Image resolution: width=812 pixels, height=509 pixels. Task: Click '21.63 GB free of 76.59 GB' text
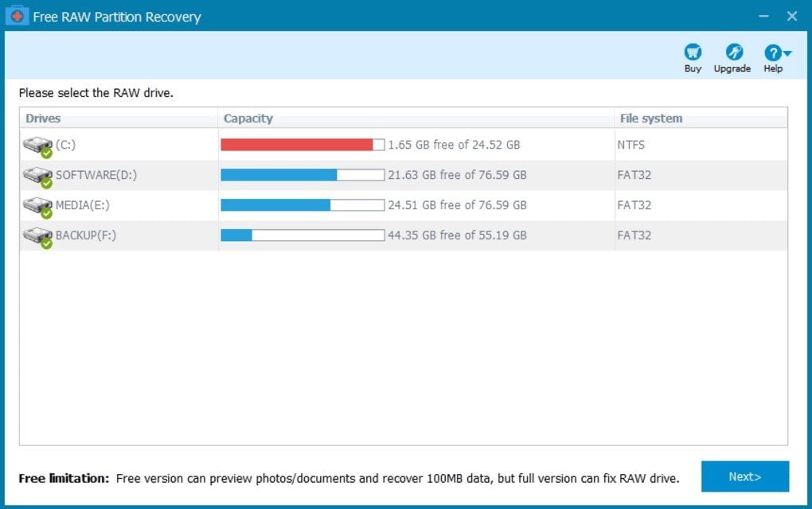pyautogui.click(x=457, y=175)
